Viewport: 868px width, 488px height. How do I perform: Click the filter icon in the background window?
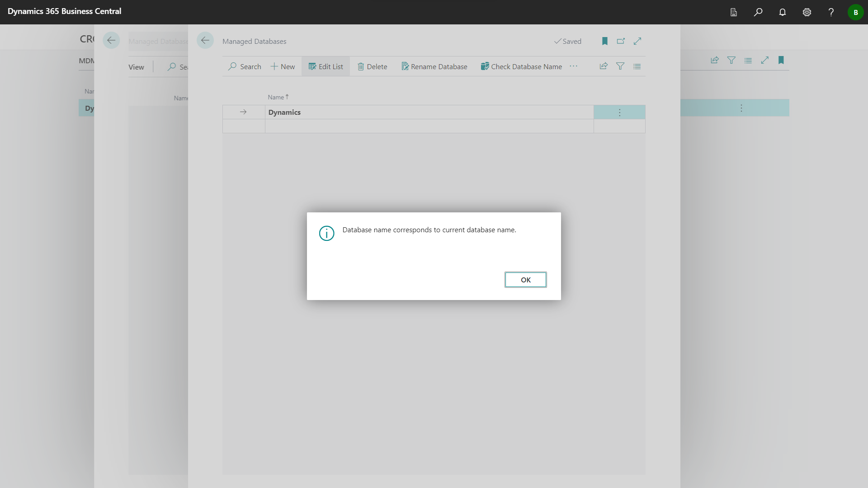coord(731,60)
